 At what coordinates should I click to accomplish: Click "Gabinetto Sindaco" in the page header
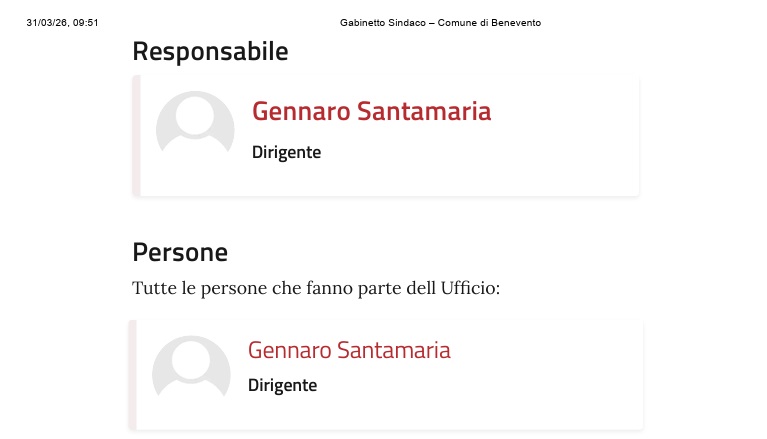(382, 22)
